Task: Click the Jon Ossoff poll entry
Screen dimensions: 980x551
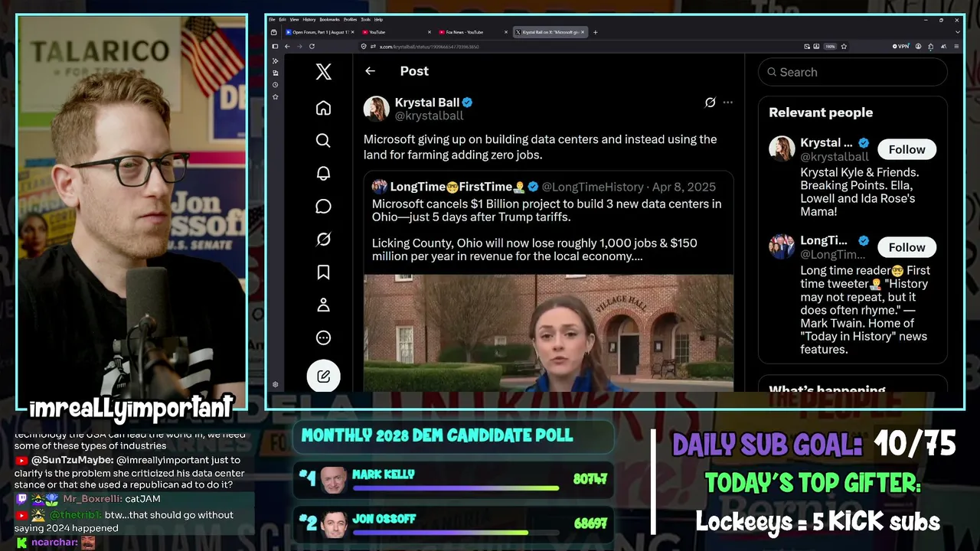Action: pos(453,523)
